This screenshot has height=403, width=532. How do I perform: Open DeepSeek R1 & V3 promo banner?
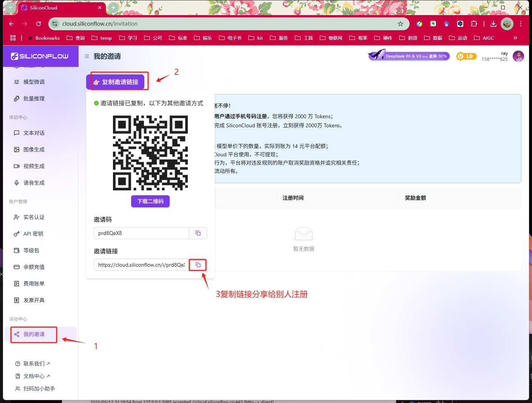click(409, 56)
